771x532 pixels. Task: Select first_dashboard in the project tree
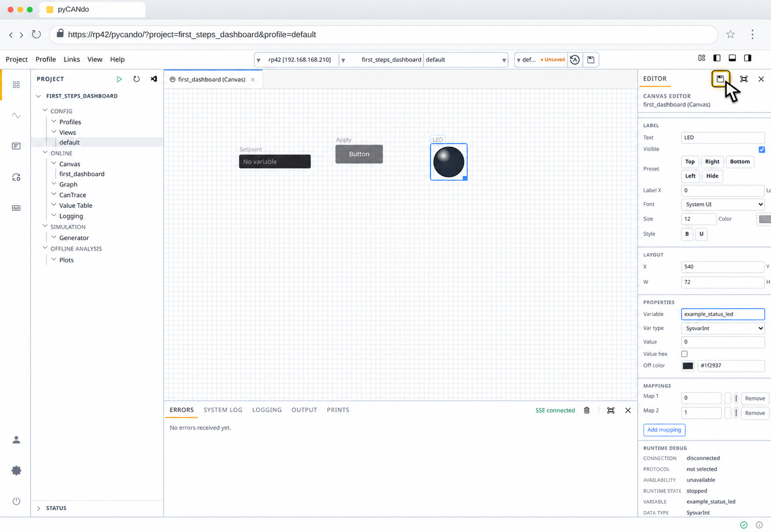click(82, 174)
